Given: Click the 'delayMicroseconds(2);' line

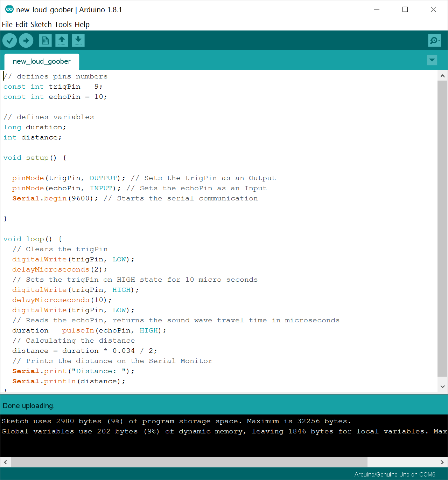Looking at the screenshot, I should tap(60, 269).
